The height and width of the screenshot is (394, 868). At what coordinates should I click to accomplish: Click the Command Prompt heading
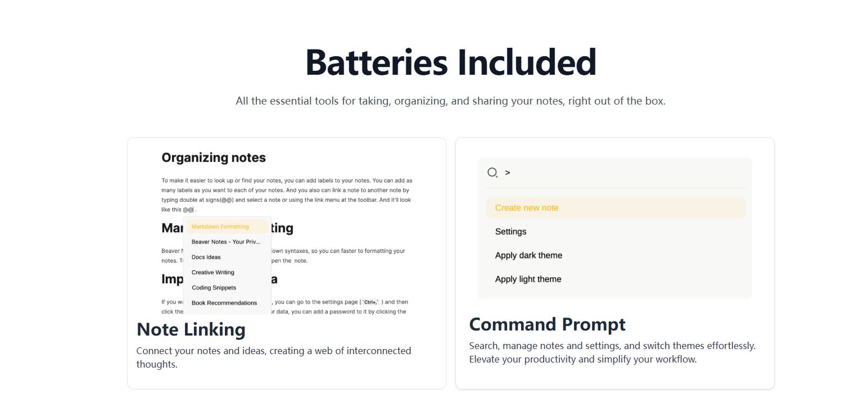click(x=547, y=324)
